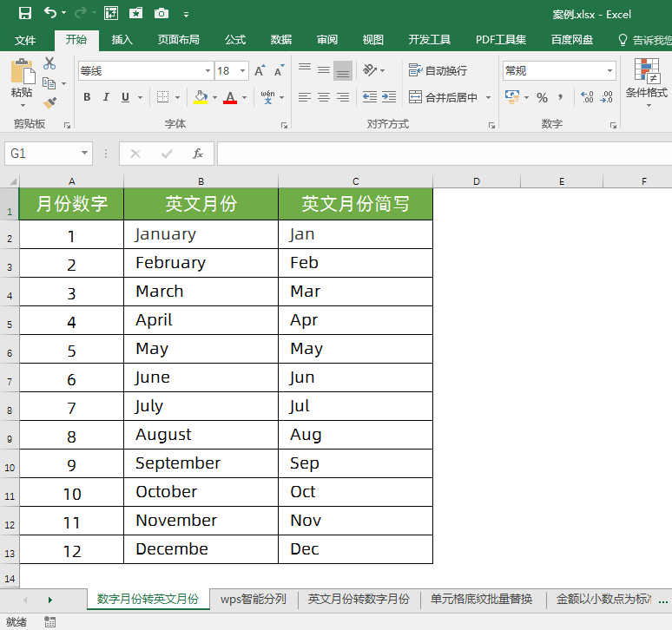Toggle Italic formatting

[106, 97]
